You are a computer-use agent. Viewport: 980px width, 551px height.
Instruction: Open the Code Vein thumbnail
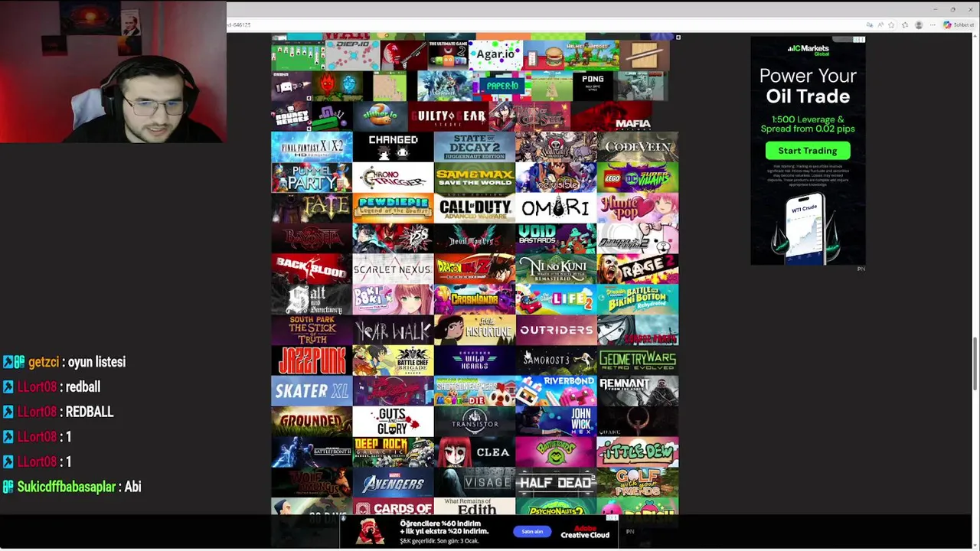(x=638, y=146)
